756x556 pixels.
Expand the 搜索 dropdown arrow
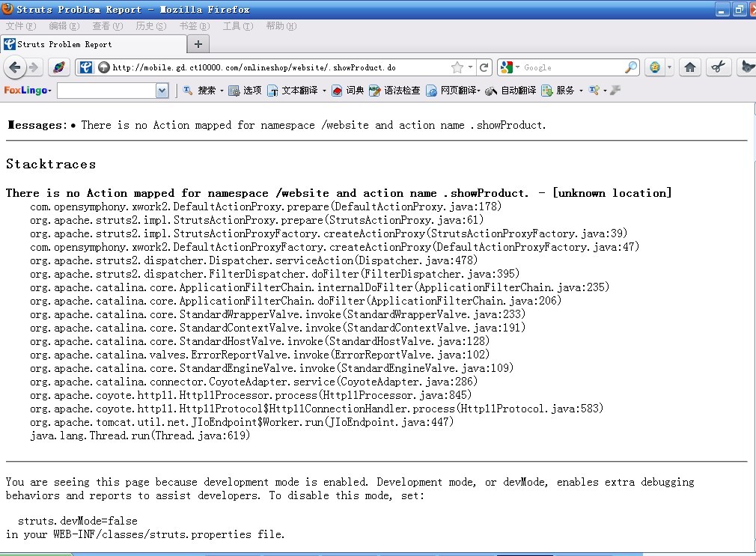coord(222,91)
